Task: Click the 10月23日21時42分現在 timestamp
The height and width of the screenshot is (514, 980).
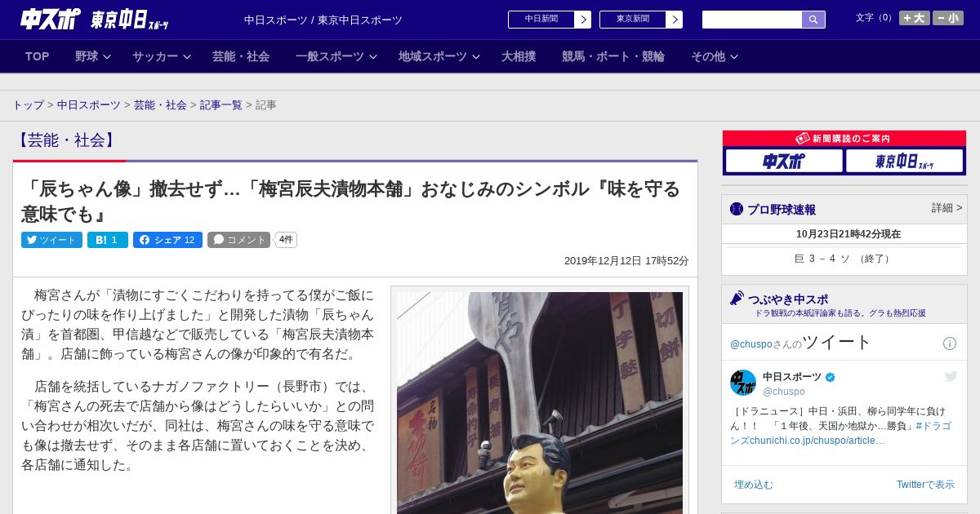Action: coord(849,234)
